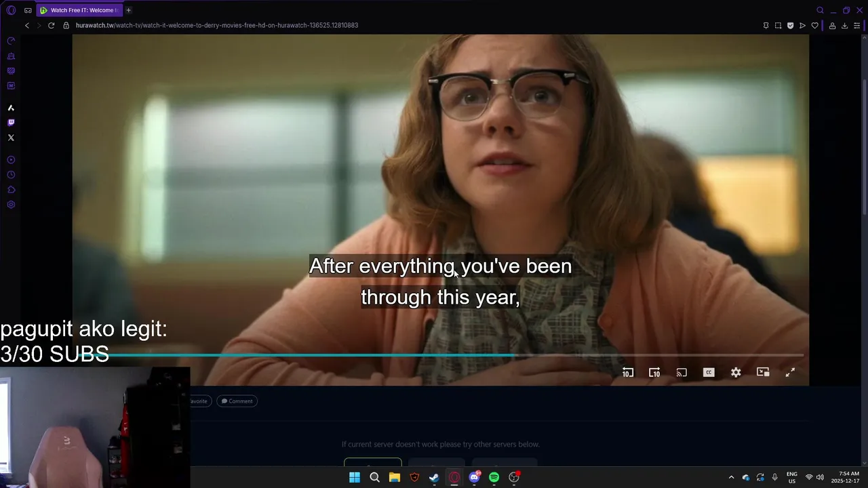The width and height of the screenshot is (868, 488).
Task: Open sidebar Settings gear icon
Action: point(11,205)
